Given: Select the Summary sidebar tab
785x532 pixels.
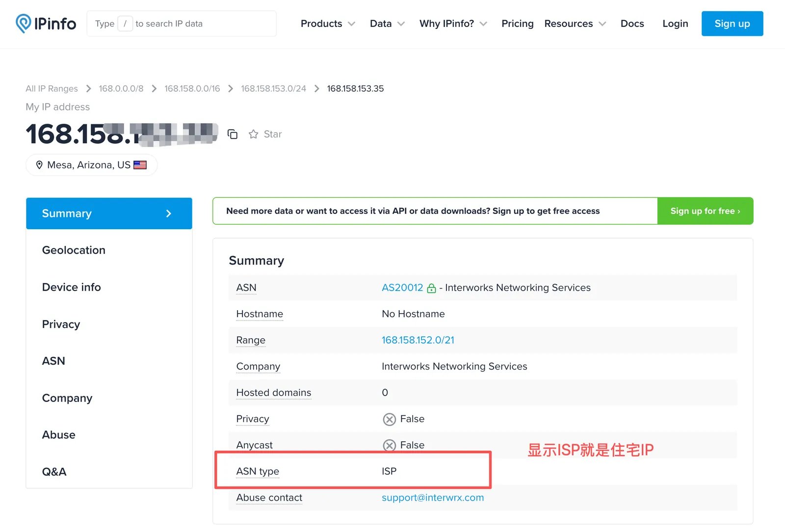Looking at the screenshot, I should click(109, 213).
